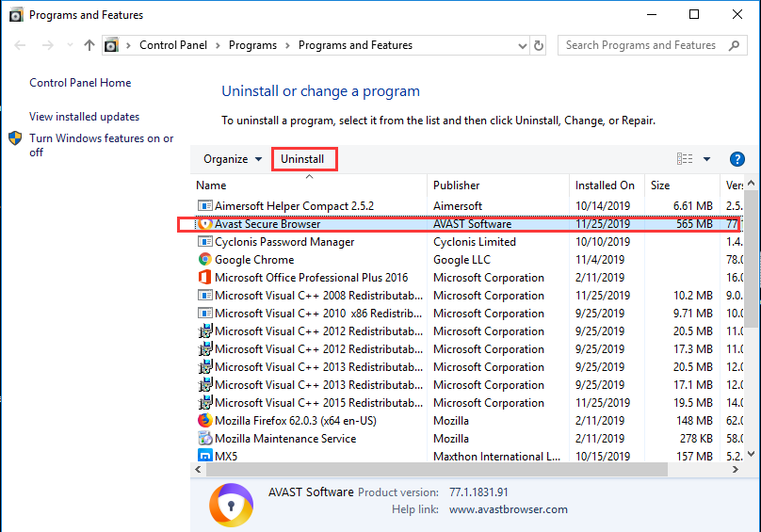The width and height of the screenshot is (761, 532).
Task: Click Google LLC publisher cell
Action: click(461, 260)
